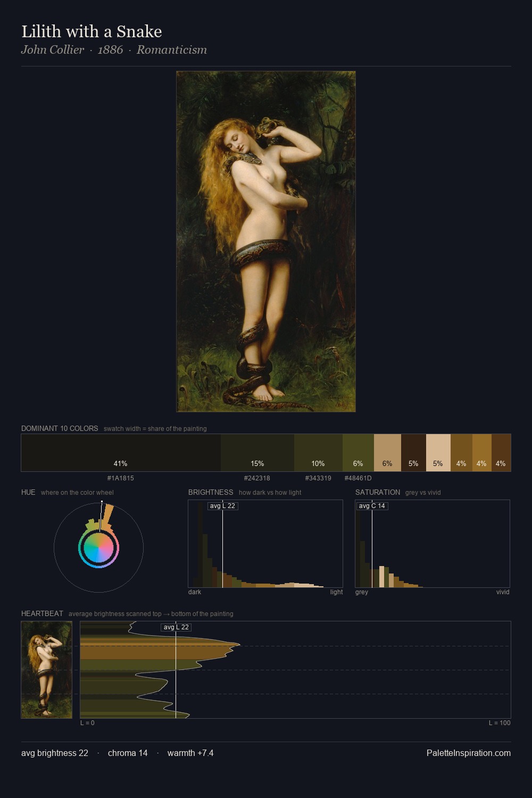Click the hex code '#242318'
Viewport: 532px width, 798px height.
(257, 478)
